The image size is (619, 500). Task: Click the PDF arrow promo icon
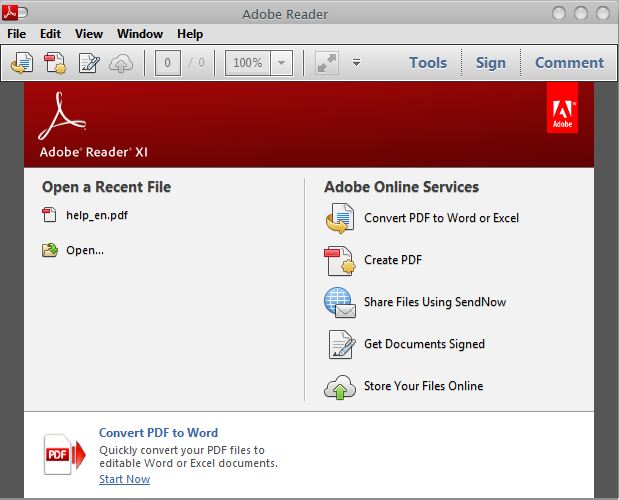64,454
